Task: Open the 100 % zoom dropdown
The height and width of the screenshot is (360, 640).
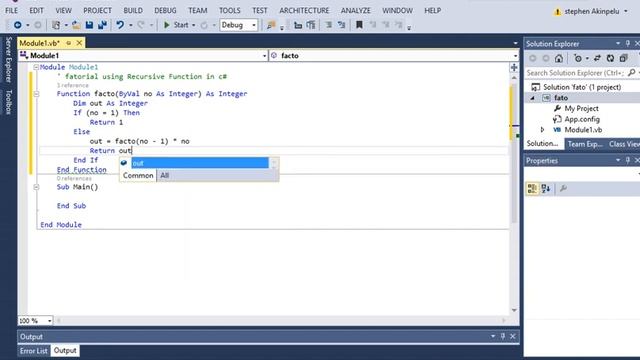Action: click(49, 321)
